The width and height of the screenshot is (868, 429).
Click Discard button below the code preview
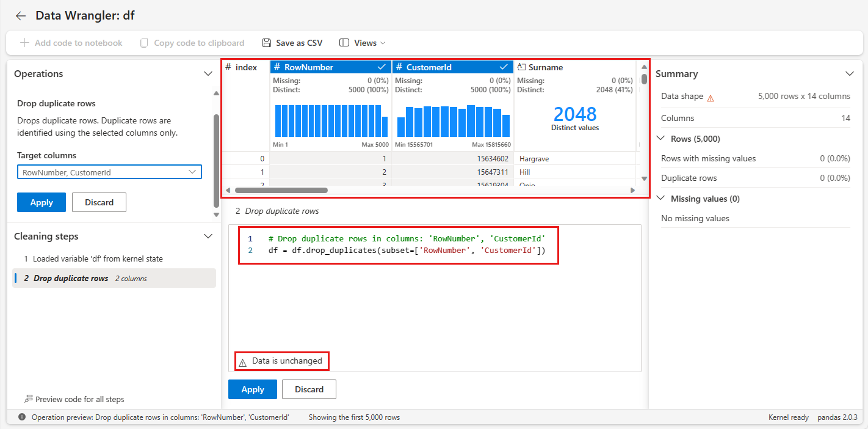309,389
